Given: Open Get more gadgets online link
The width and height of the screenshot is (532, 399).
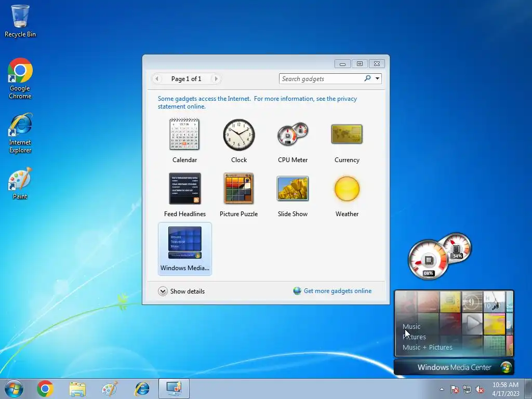Looking at the screenshot, I should 337,291.
